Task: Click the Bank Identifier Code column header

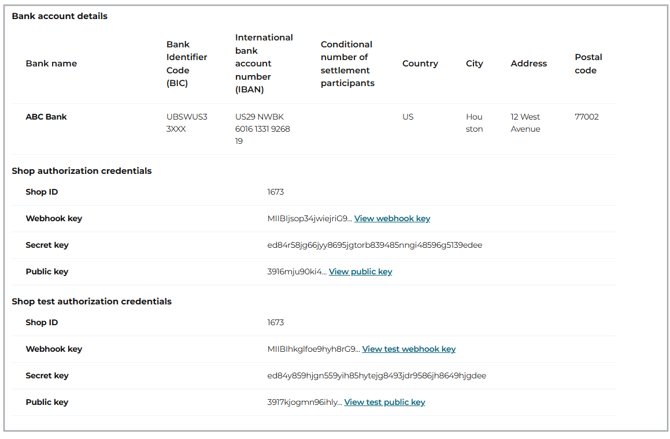Action: (187, 63)
